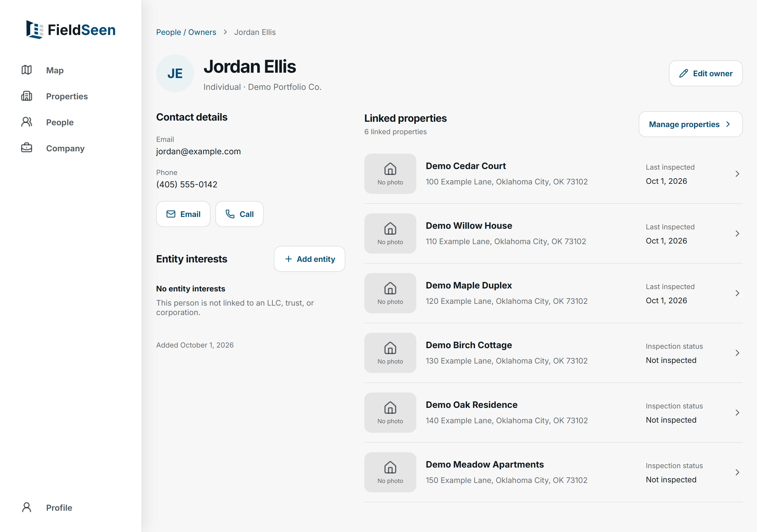757x532 pixels.
Task: Expand Demo Birch Cottage row chevron
Action: point(737,353)
